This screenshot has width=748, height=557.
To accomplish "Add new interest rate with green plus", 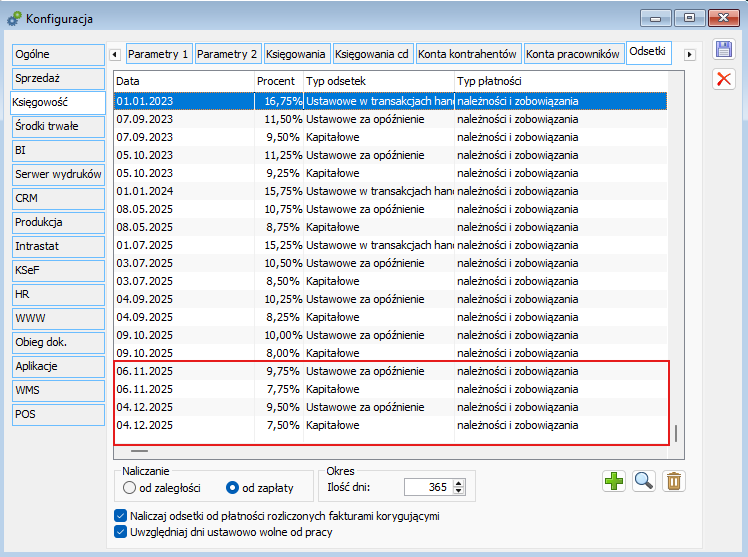I will click(614, 481).
